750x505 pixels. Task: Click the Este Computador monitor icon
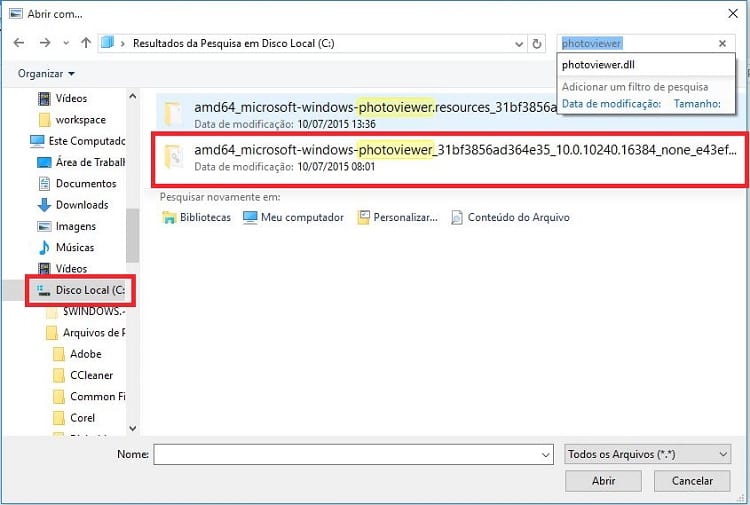coord(37,141)
